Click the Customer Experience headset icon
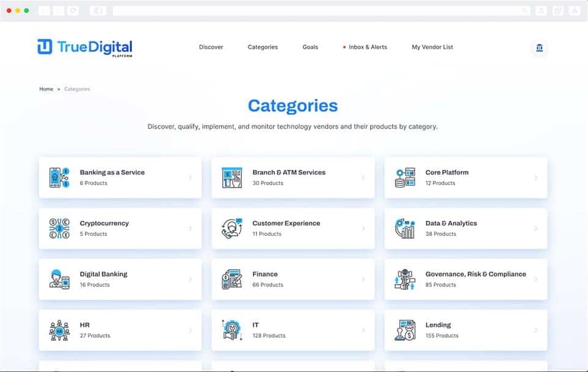The height and width of the screenshot is (372, 588). pos(232,228)
